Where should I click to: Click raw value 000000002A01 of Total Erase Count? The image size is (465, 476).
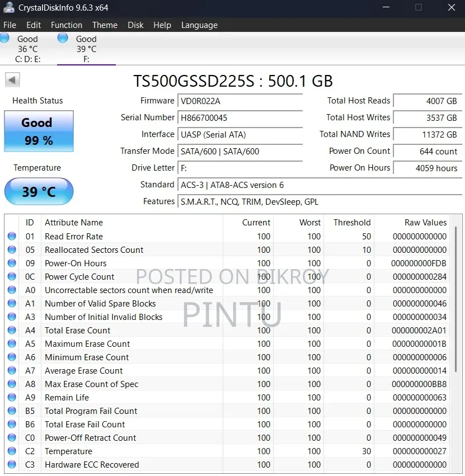419,330
